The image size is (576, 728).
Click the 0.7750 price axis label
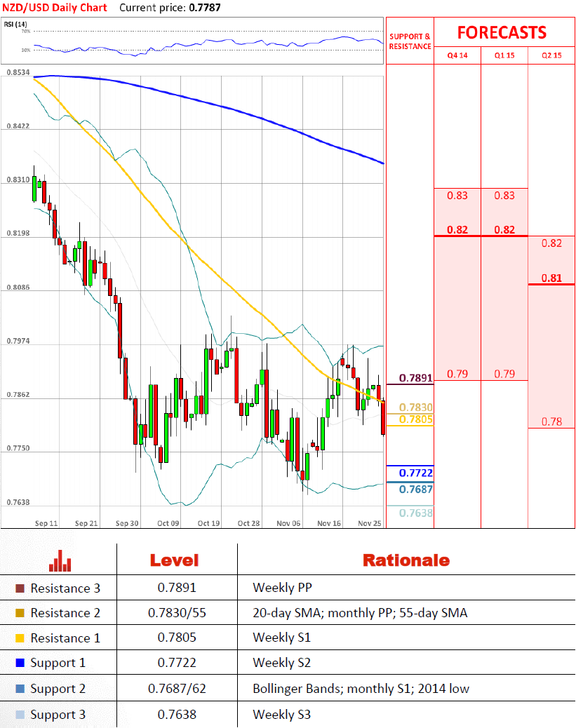(18, 448)
